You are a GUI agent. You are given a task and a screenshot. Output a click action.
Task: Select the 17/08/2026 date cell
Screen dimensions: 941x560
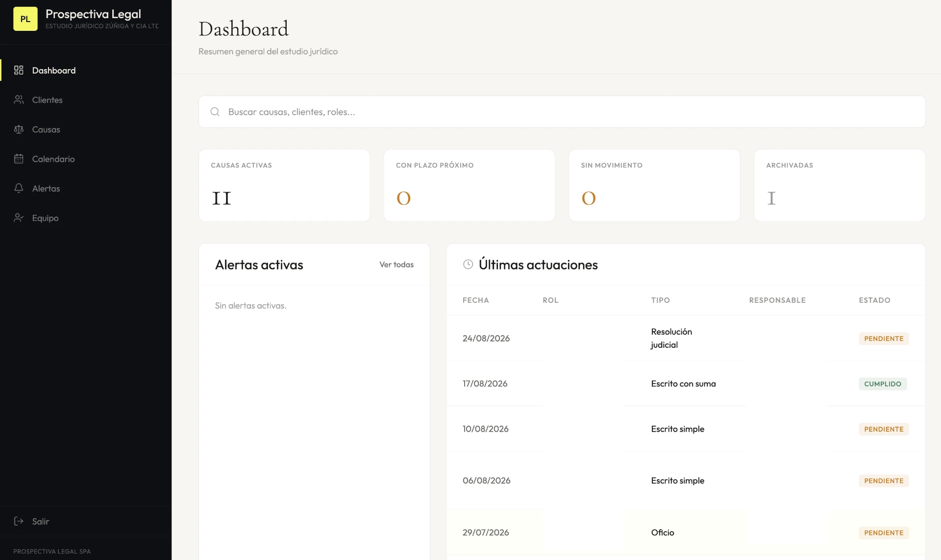(485, 384)
